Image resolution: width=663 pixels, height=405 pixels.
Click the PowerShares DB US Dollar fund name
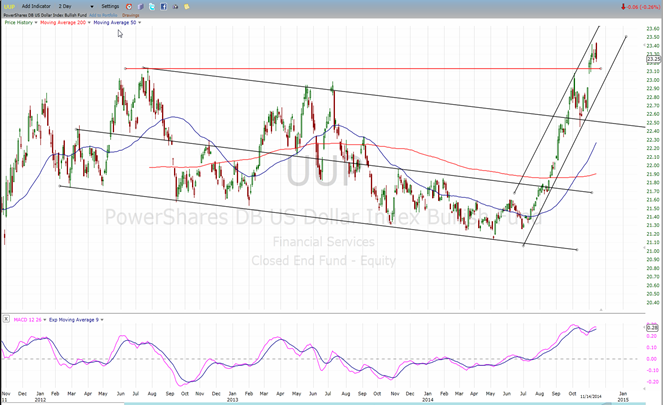point(45,15)
